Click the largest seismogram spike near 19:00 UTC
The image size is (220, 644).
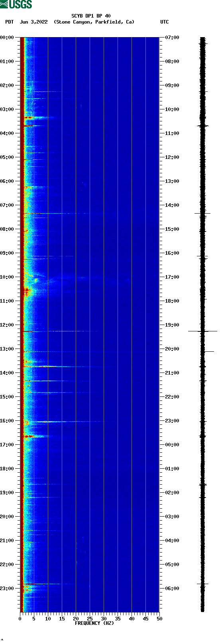pos(202,331)
